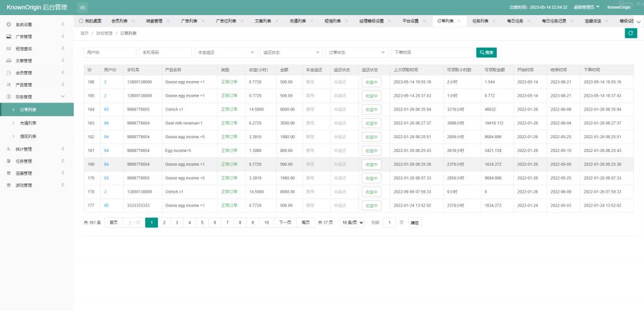Click the 用户ID input field
This screenshot has width=644, height=311.
click(109, 52)
